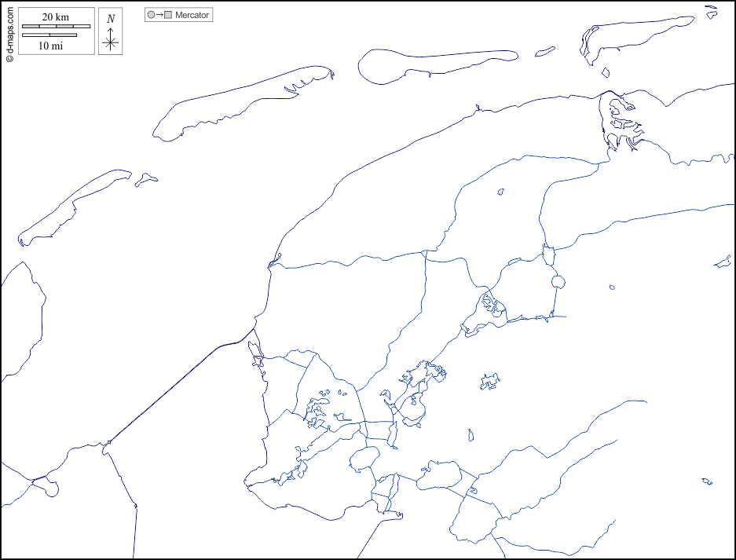This screenshot has width=736, height=560.
Task: Click the tiny islet between the two western islands
Action: (145, 180)
